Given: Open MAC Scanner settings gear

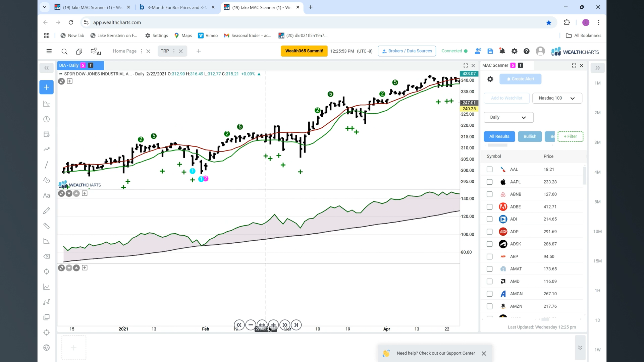Looking at the screenshot, I should tap(490, 79).
